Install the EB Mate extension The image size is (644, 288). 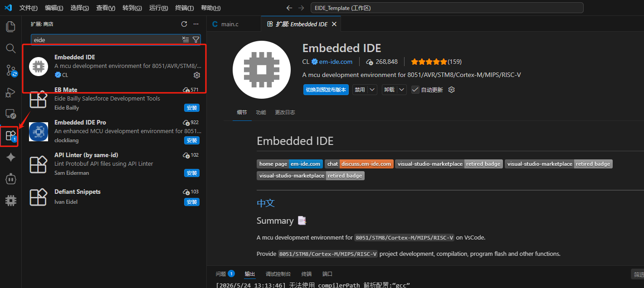192,108
